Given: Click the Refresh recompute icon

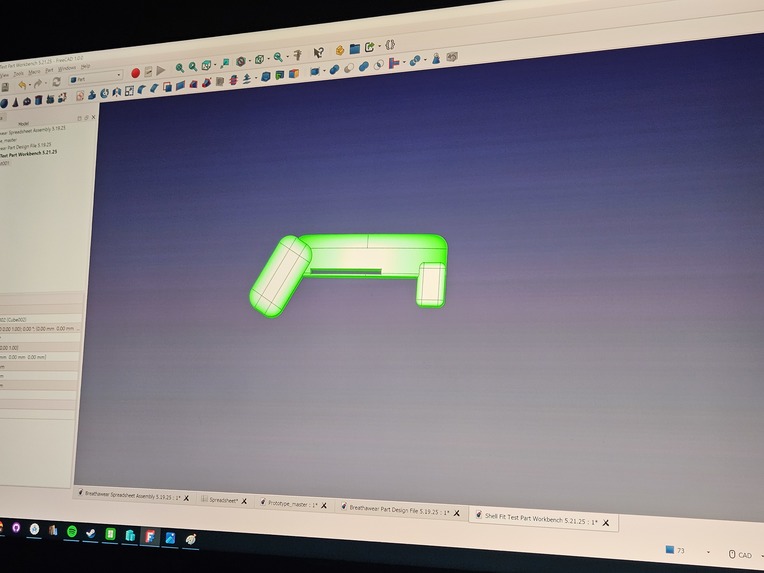Looking at the screenshot, I should tap(57, 82).
